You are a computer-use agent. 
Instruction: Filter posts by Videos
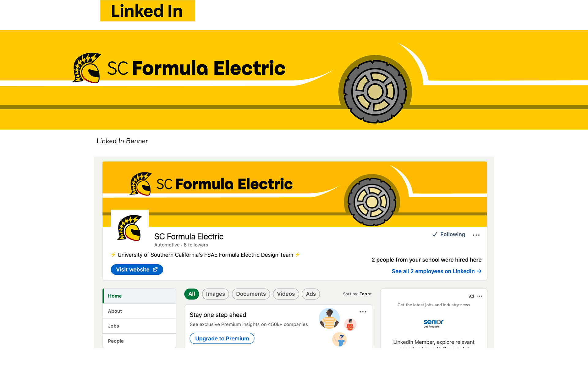pyautogui.click(x=286, y=294)
